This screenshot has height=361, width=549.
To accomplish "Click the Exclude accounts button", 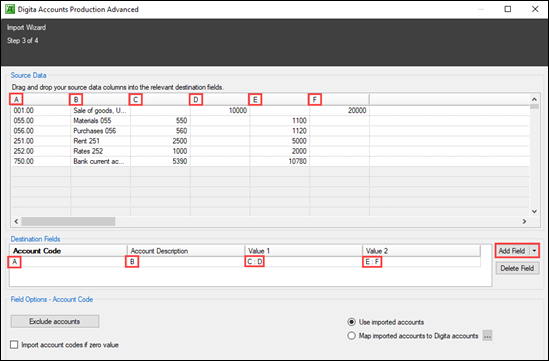I will [x=55, y=321].
